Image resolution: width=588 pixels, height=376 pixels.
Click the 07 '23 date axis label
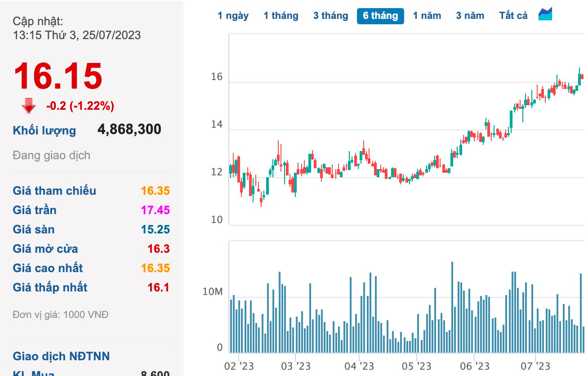[535, 366]
